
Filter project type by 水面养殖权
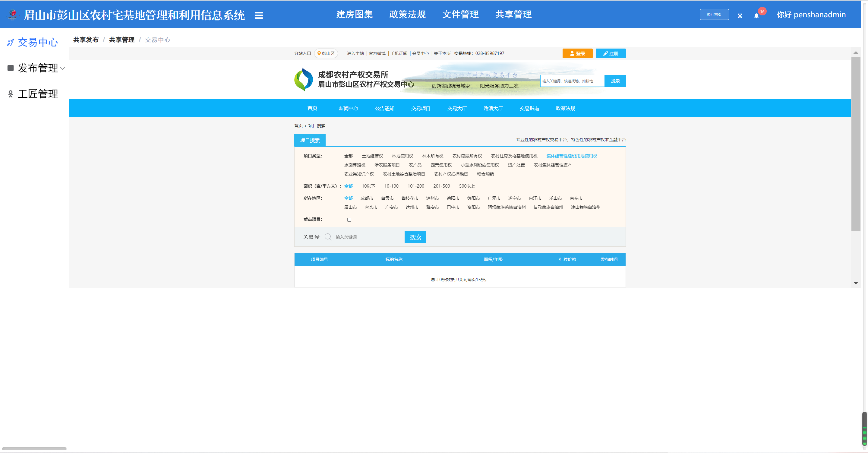pos(355,165)
